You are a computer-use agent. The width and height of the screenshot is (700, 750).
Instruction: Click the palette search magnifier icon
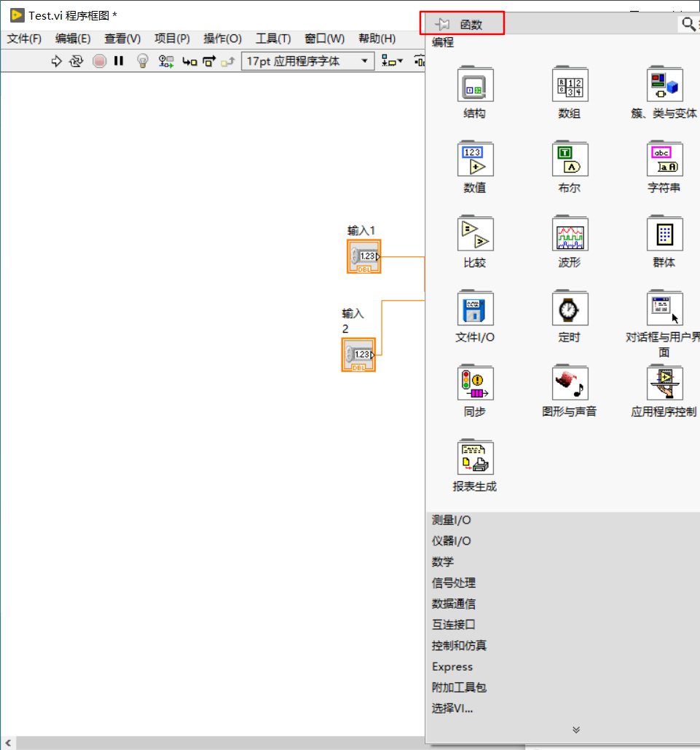[688, 23]
